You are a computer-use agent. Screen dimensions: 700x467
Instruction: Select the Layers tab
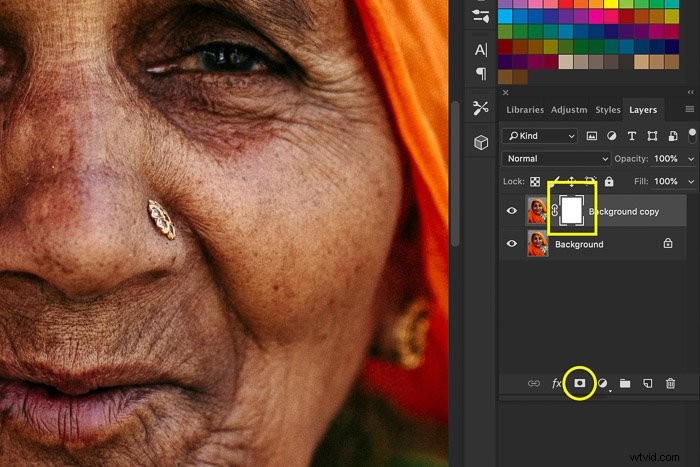click(643, 110)
